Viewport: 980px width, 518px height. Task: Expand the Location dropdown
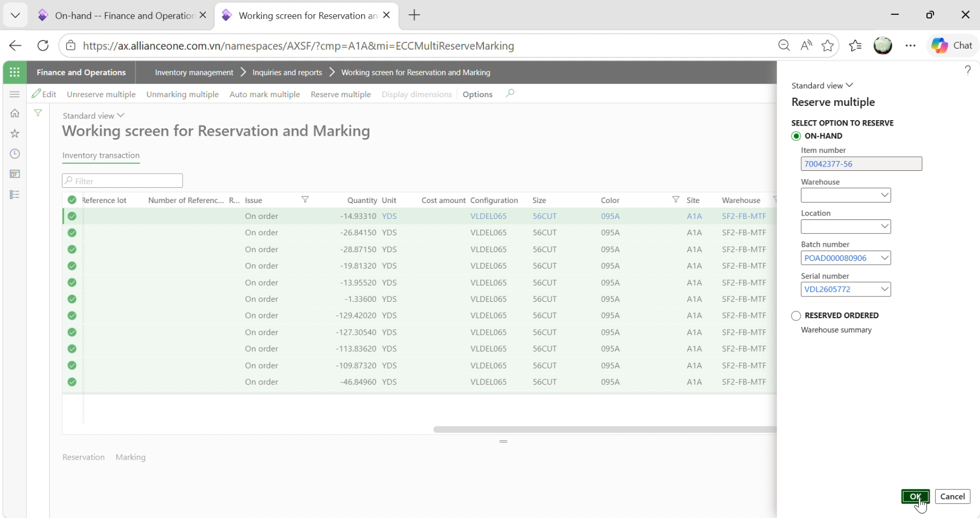click(884, 227)
